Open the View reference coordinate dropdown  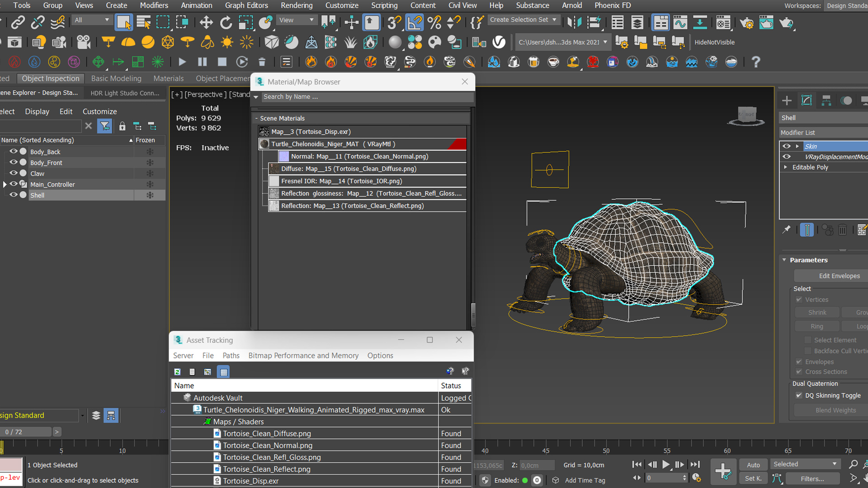[x=296, y=20]
